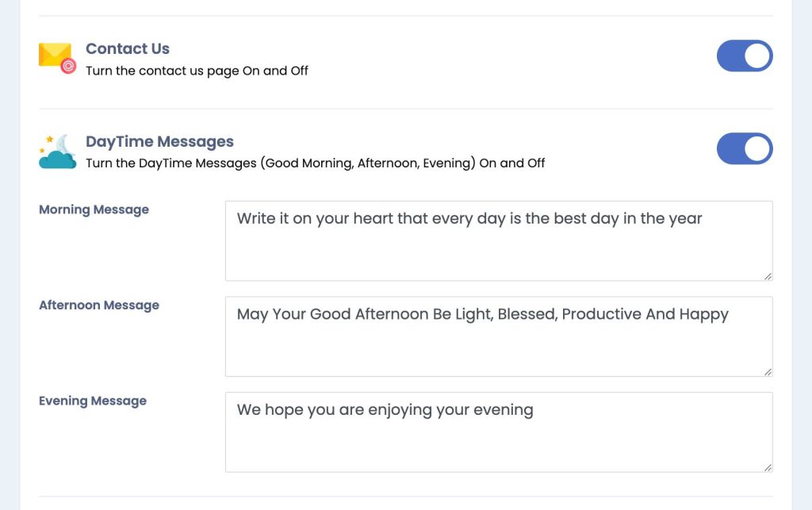The width and height of the screenshot is (812, 510).
Task: Click inside the Afternoon Message text box
Action: pos(499,336)
